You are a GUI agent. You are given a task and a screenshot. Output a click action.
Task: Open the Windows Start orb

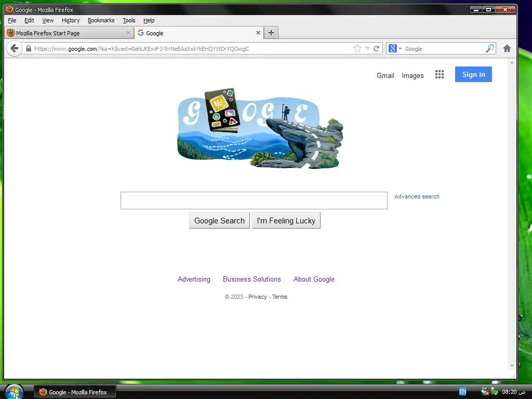(14, 392)
